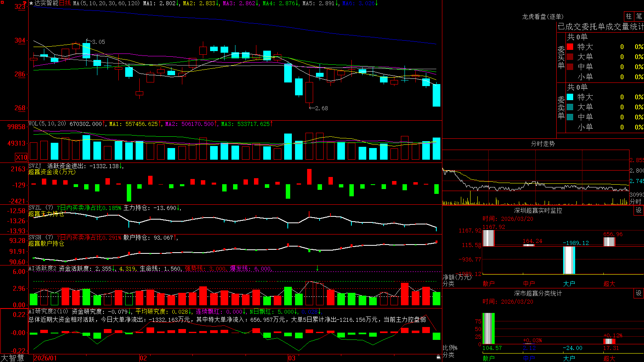
Task: Open 设 settings for 深圳超赢实时监控
Action: click(x=639, y=210)
